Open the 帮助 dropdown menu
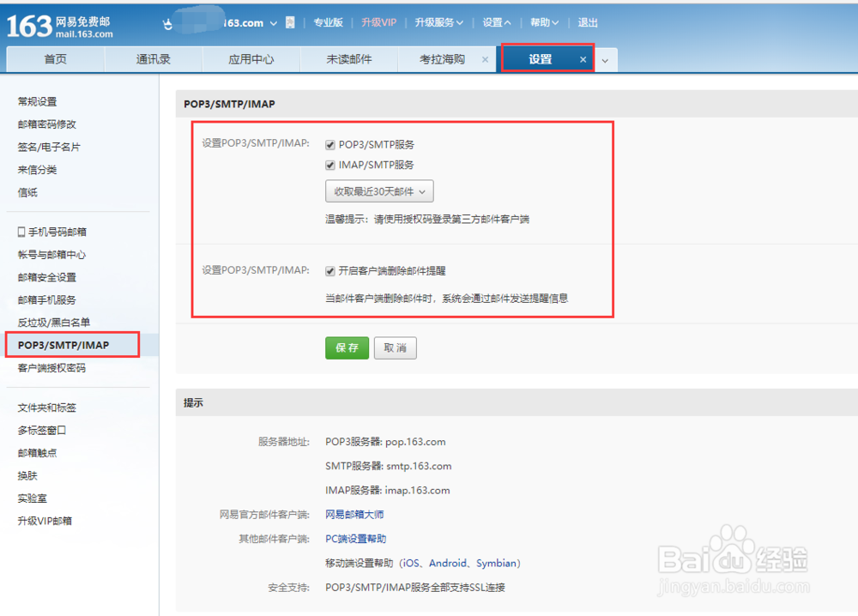 pos(545,22)
